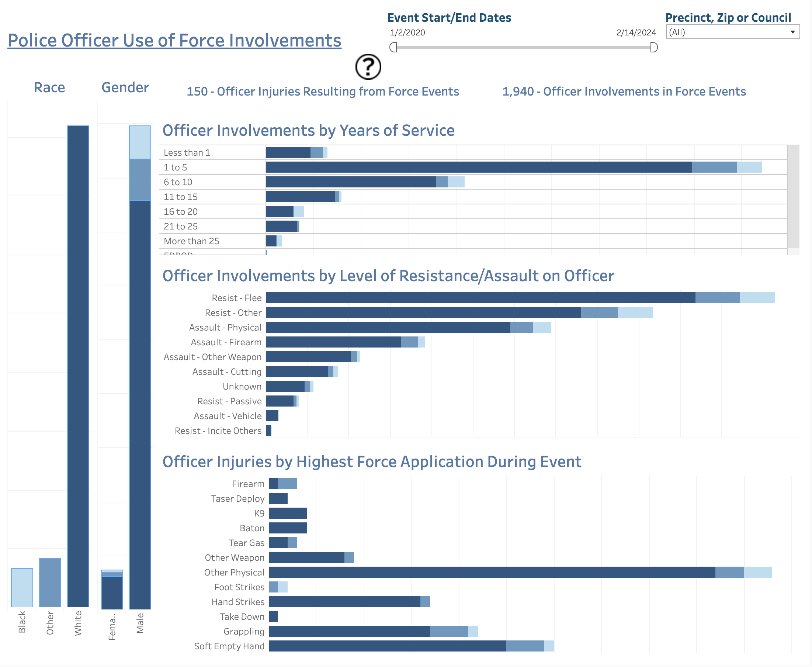Select the Female gender bar
The width and height of the screenshot is (812, 667).
(112, 592)
